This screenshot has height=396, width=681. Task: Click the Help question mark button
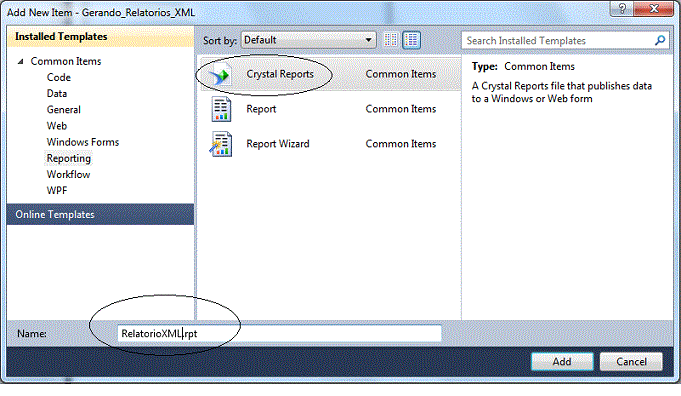click(x=622, y=9)
